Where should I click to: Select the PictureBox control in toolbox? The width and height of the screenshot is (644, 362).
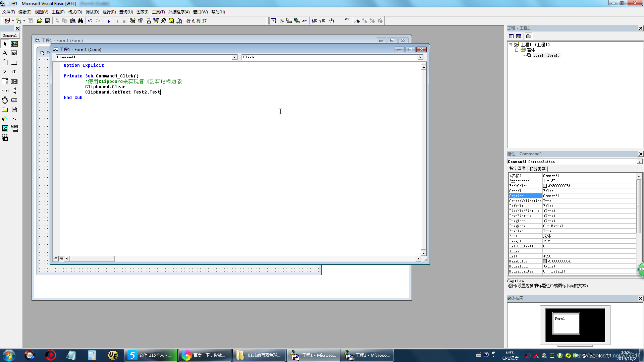pyautogui.click(x=14, y=44)
